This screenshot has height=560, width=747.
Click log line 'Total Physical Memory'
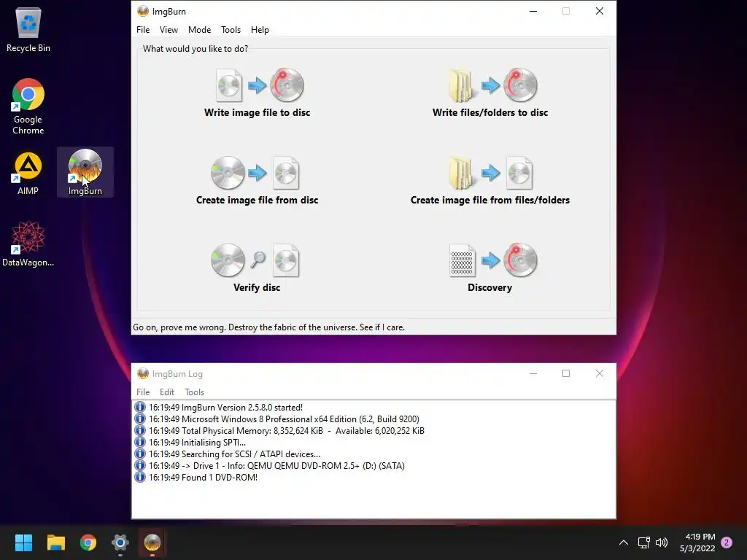coord(286,431)
